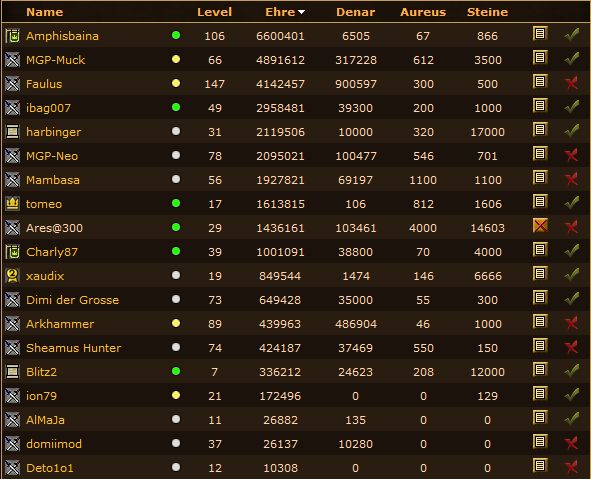Toggle the green checkmark for AlMaJa
This screenshot has width=591, height=479.
571,419
